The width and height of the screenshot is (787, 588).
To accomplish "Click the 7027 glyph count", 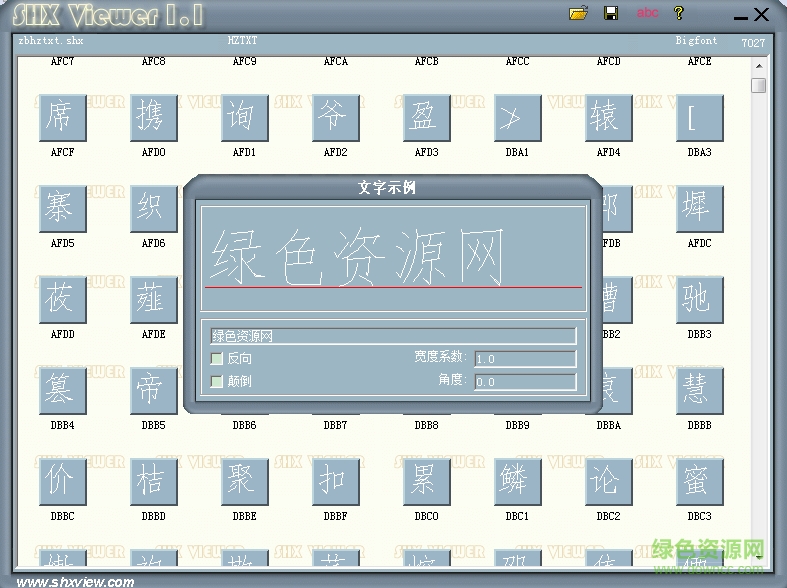I will 753,43.
